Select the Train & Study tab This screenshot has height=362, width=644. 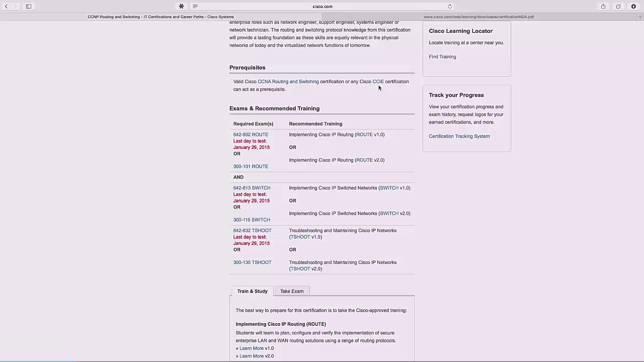click(252, 291)
